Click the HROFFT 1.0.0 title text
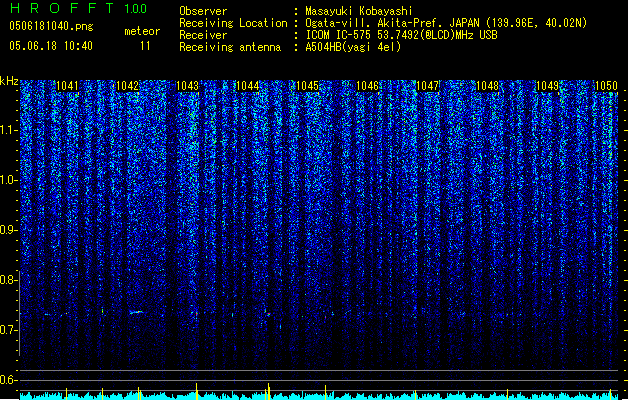629x400 pixels. pyautogui.click(x=78, y=8)
